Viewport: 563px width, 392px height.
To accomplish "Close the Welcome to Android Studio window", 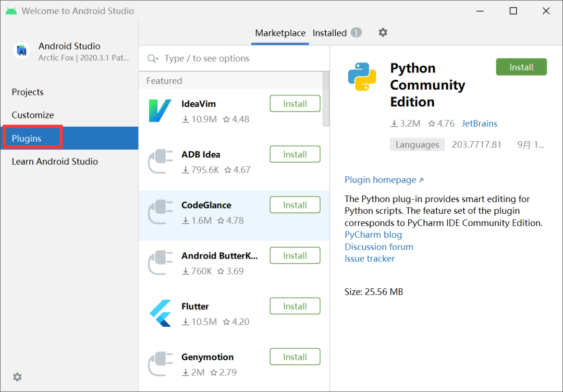I will tap(546, 11).
